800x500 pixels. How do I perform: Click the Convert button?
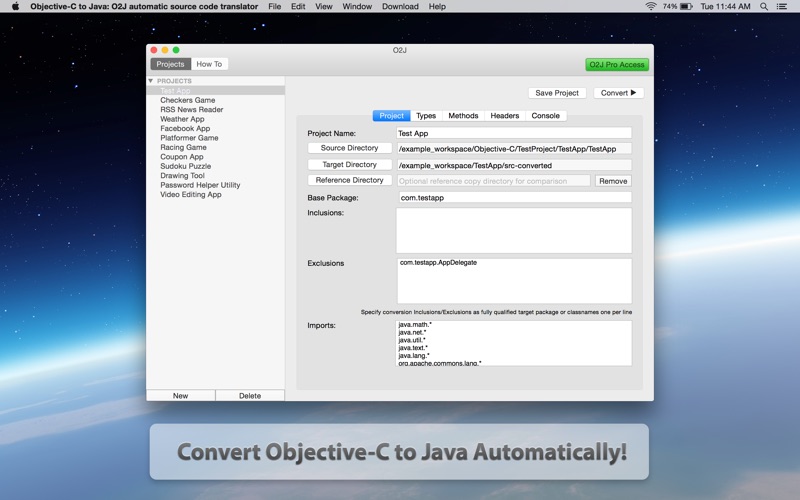tap(618, 93)
